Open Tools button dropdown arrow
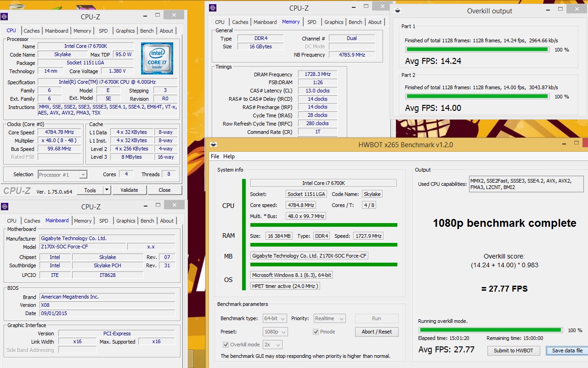Screen dimensions: 588x368 [107, 190]
